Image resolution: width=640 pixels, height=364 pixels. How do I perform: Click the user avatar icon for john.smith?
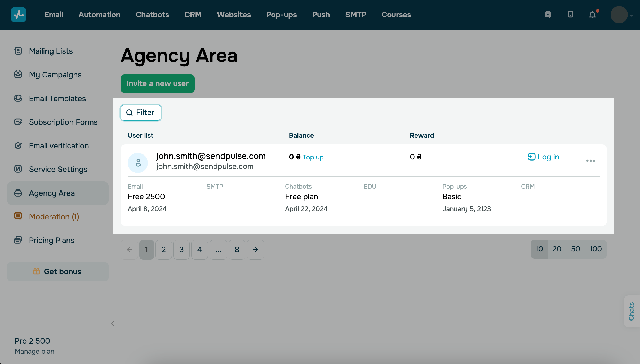point(138,163)
